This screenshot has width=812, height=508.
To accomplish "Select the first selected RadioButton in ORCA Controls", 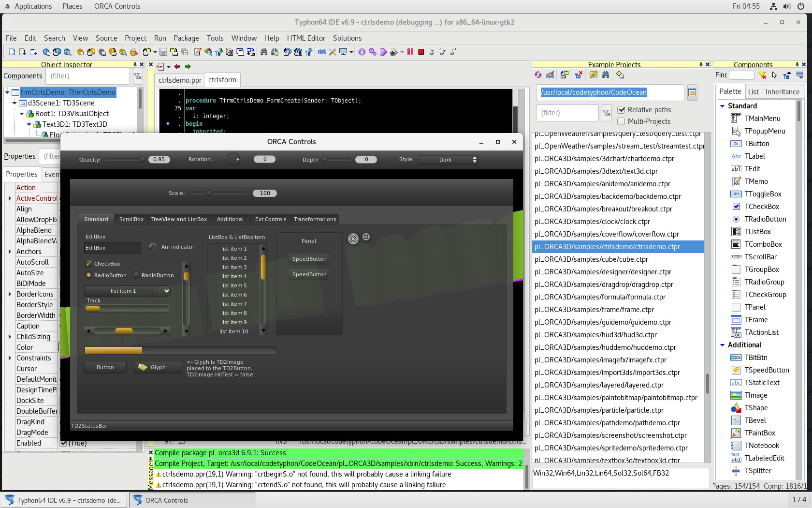I will coord(88,275).
